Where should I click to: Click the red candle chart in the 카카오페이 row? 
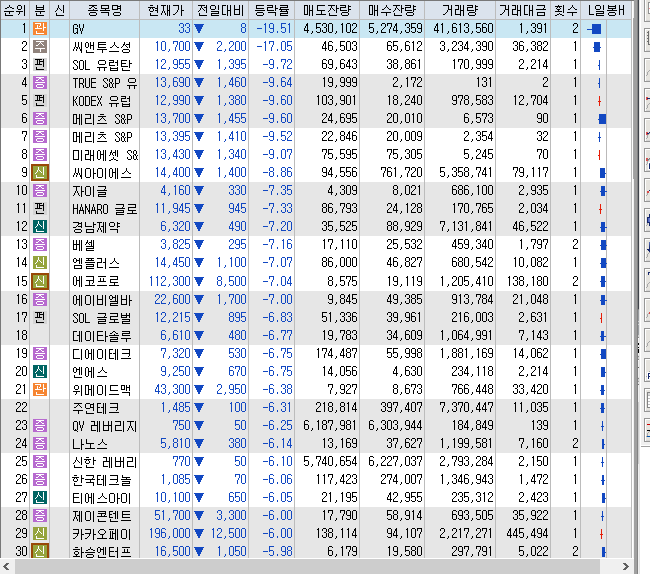pos(601,534)
